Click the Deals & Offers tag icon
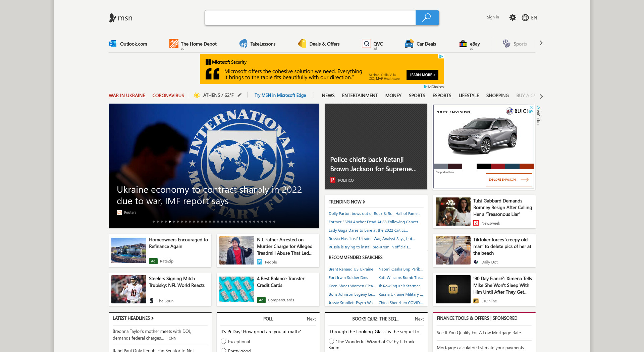The image size is (644, 352). click(x=302, y=44)
